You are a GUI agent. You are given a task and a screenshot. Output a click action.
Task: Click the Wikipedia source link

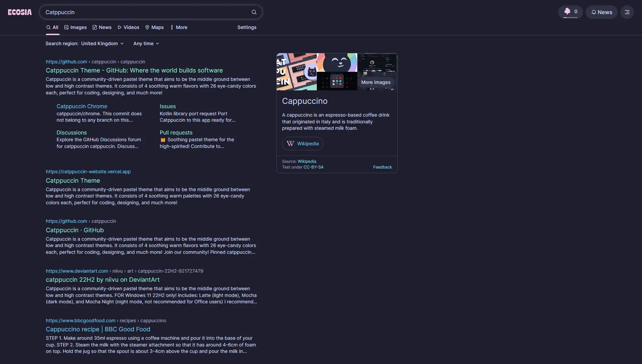pyautogui.click(x=307, y=161)
